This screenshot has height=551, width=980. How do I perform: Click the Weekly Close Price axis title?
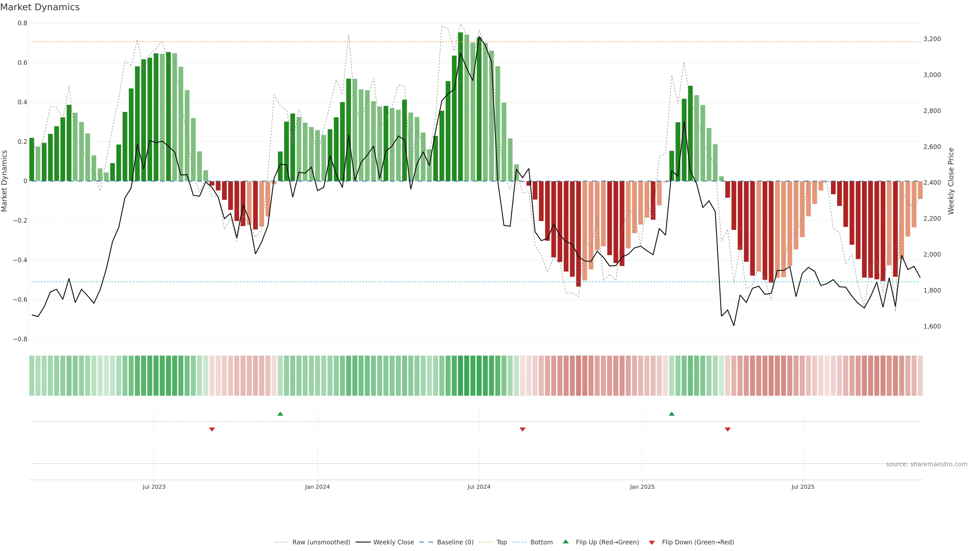tap(951, 181)
